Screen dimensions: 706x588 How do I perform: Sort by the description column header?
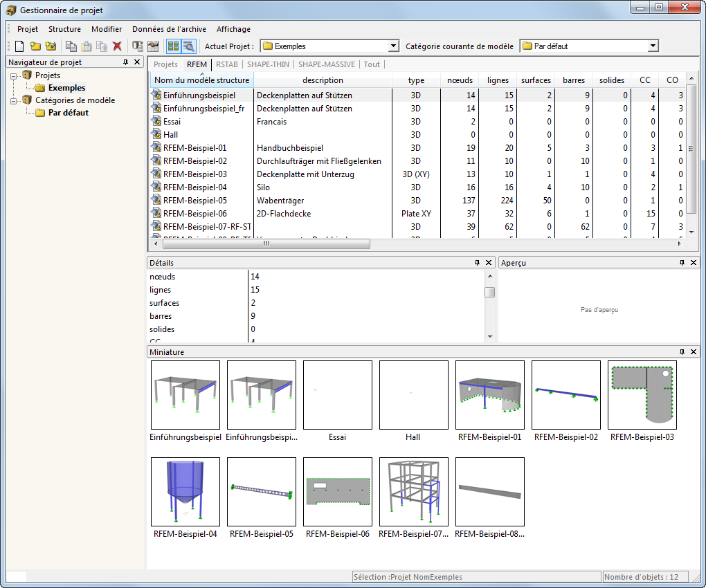[x=323, y=80]
